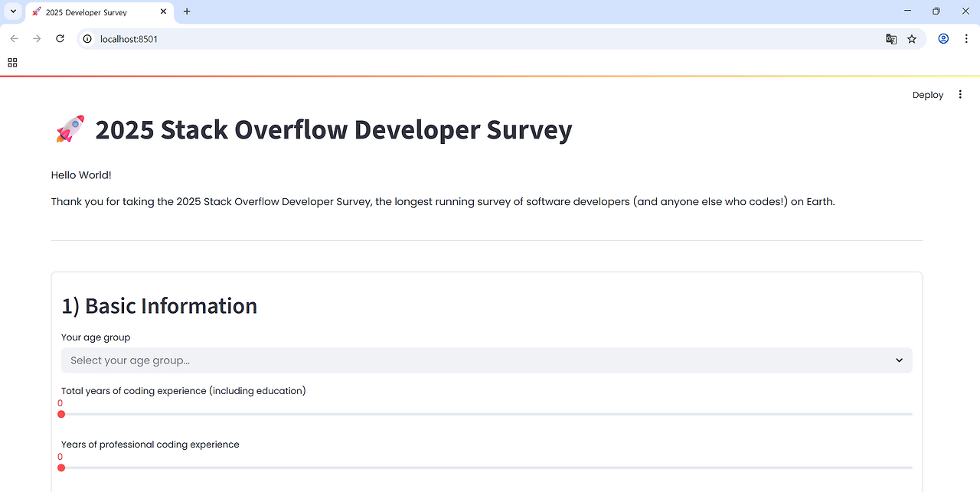Open a new browser tab

187,11
